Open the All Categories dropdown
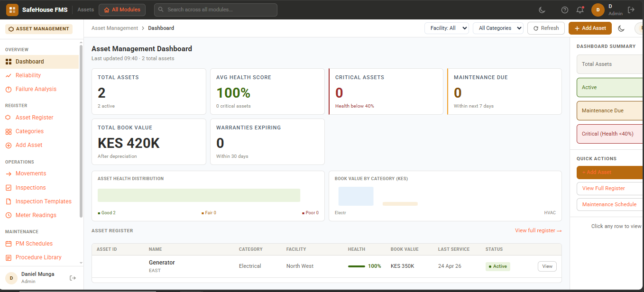Viewport: 644px width, 292px height. click(x=498, y=28)
